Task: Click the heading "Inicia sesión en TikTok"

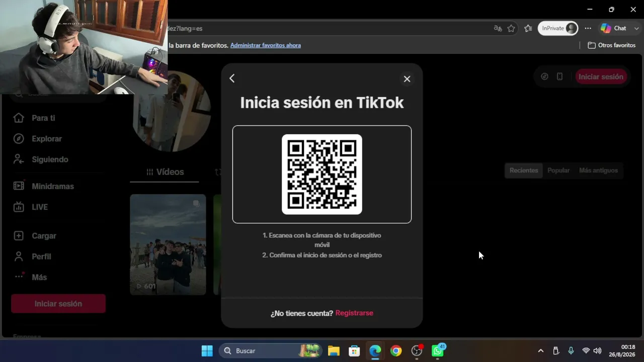Action: coord(322,103)
